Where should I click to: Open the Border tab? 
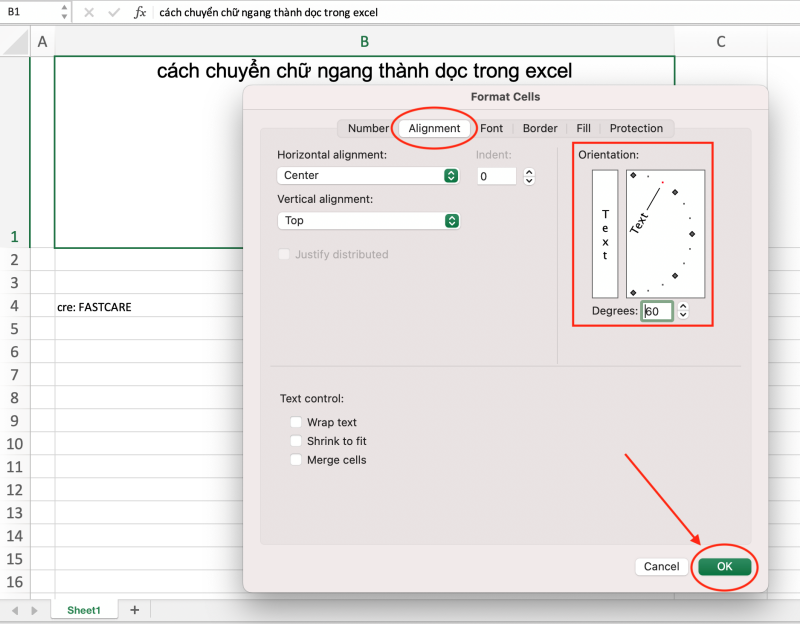[x=540, y=128]
